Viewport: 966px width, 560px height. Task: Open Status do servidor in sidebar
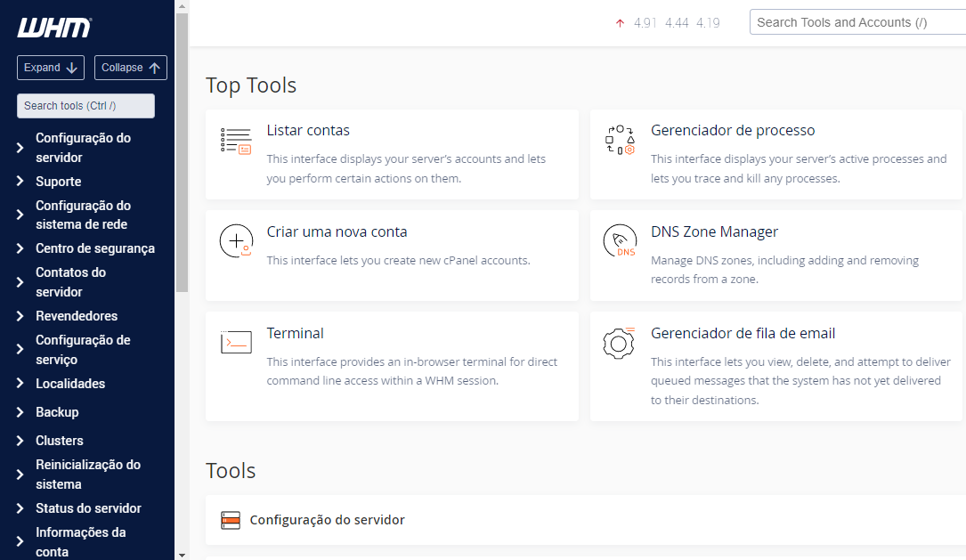point(88,508)
